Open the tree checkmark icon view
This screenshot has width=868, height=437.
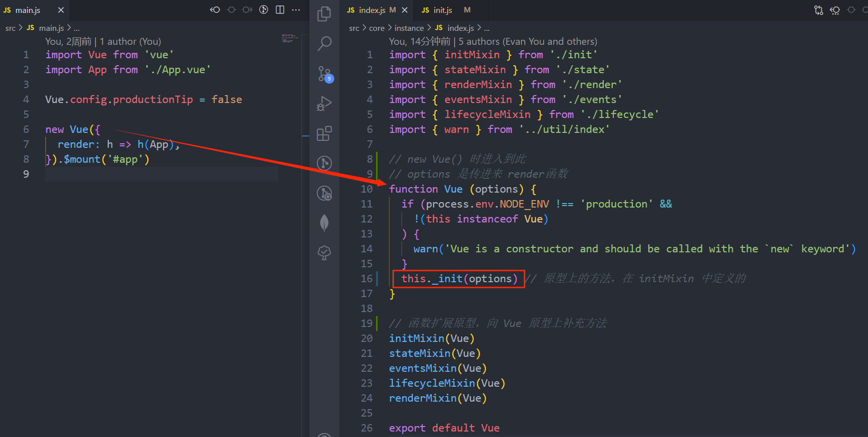coord(324,253)
